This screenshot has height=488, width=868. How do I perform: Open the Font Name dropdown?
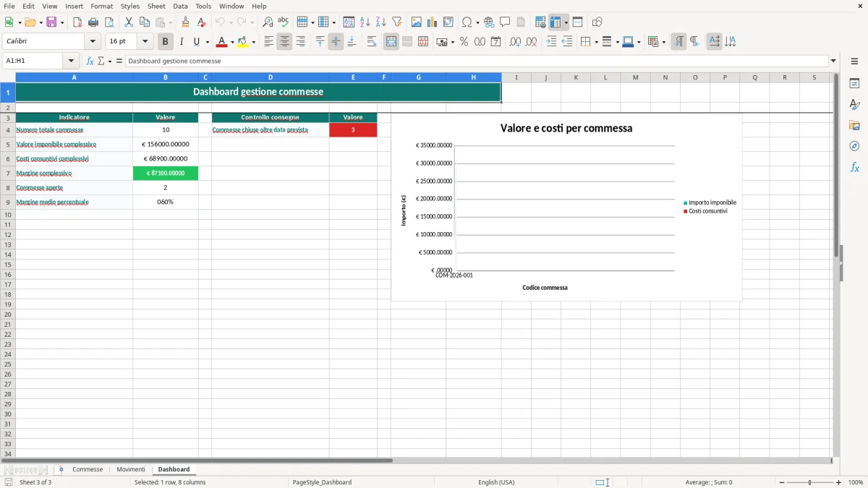tap(93, 42)
